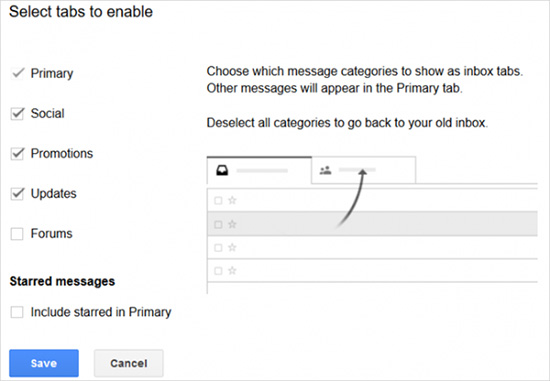The image size is (550, 381).
Task: Click the star in third preview row
Action: (232, 248)
